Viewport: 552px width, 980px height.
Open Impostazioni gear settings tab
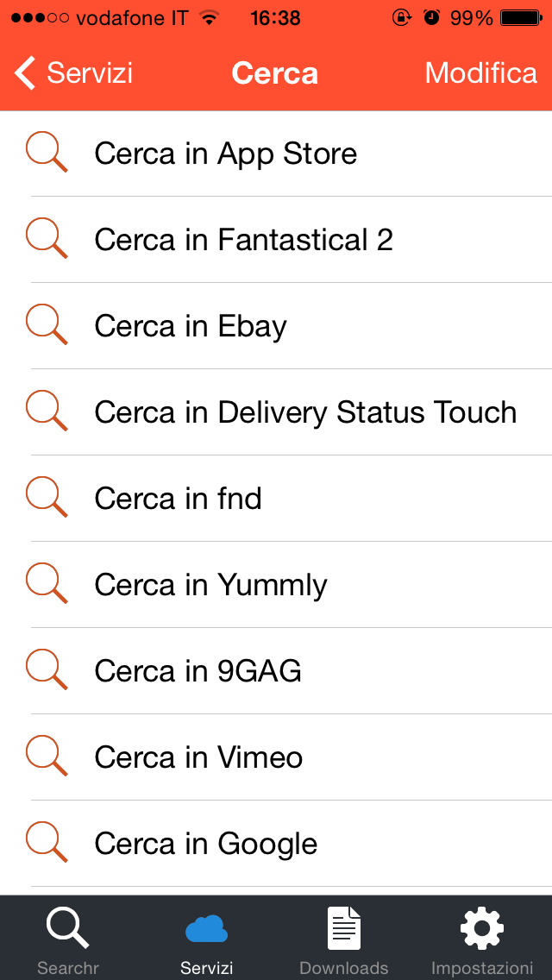click(x=481, y=937)
